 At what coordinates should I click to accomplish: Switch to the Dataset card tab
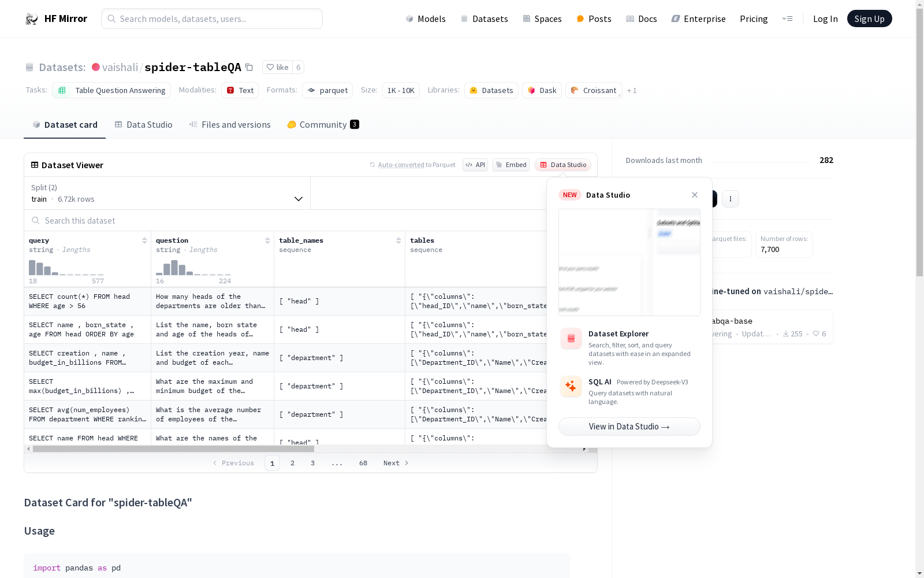65,124
